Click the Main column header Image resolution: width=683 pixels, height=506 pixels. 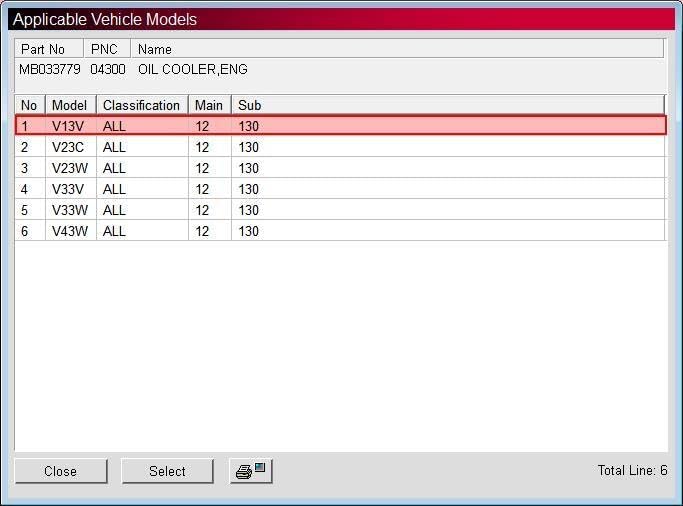pyautogui.click(x=210, y=105)
